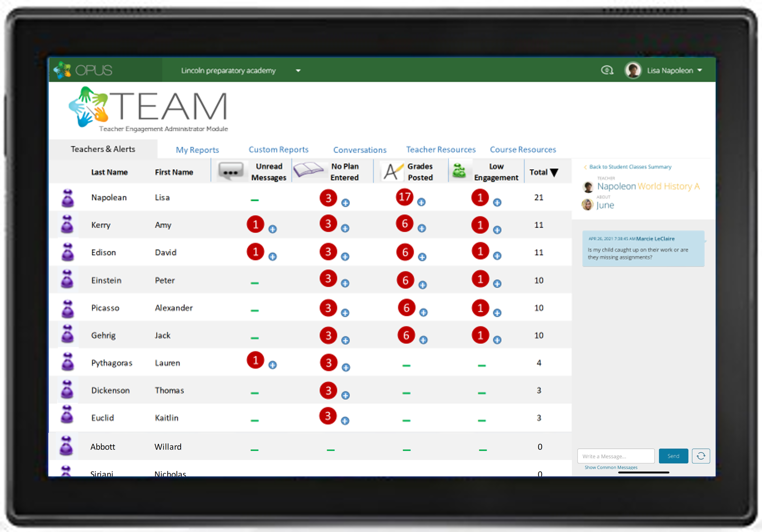Click Lisa Napoleon's profile avatar in header

click(x=633, y=70)
